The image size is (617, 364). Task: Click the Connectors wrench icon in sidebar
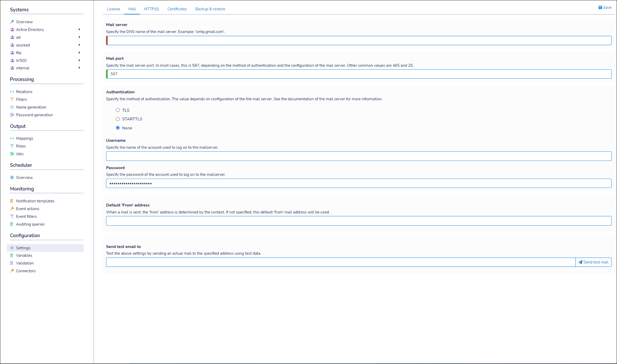point(12,271)
